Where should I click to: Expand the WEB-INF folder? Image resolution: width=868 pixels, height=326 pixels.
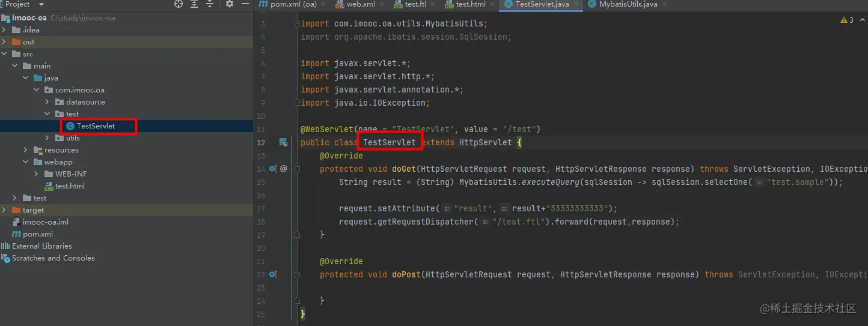pyautogui.click(x=37, y=174)
